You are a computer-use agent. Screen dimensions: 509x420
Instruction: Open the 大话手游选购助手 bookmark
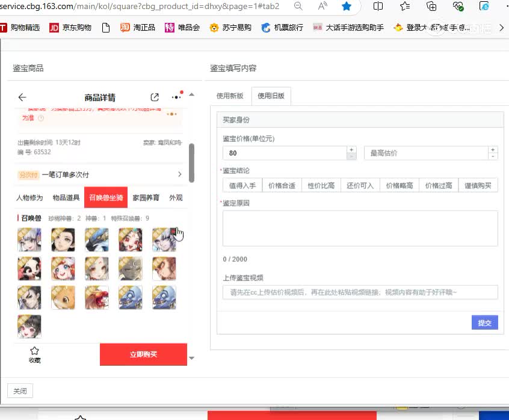(348, 28)
